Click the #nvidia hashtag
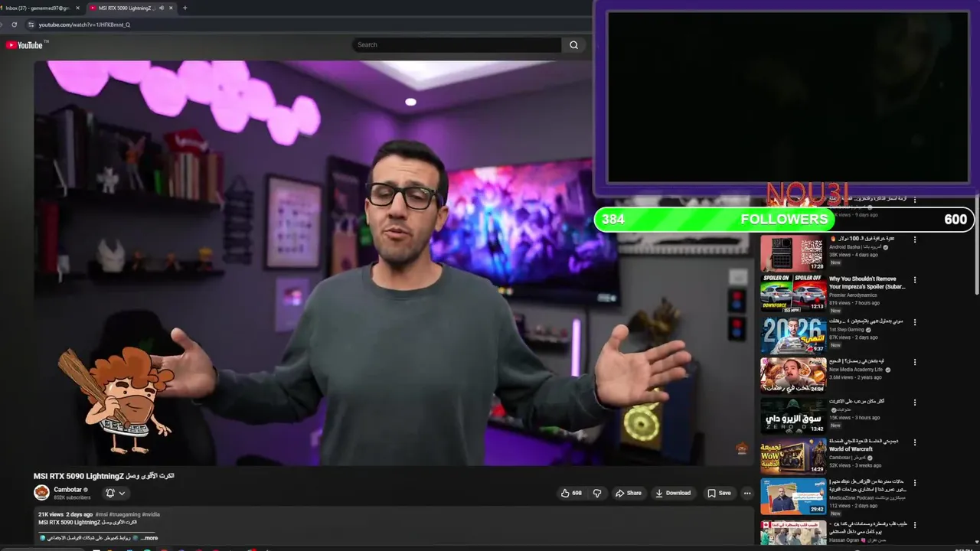 pyautogui.click(x=151, y=514)
